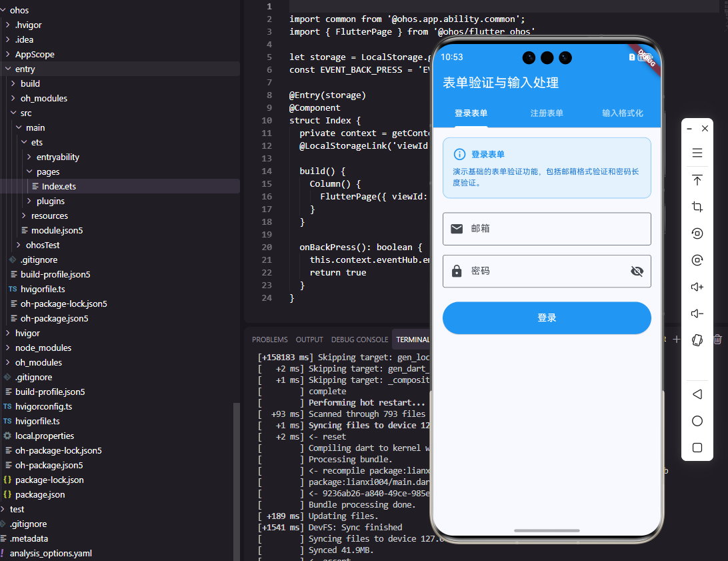Switch to the 注册表单 tab
The height and width of the screenshot is (561, 728).
tap(547, 113)
